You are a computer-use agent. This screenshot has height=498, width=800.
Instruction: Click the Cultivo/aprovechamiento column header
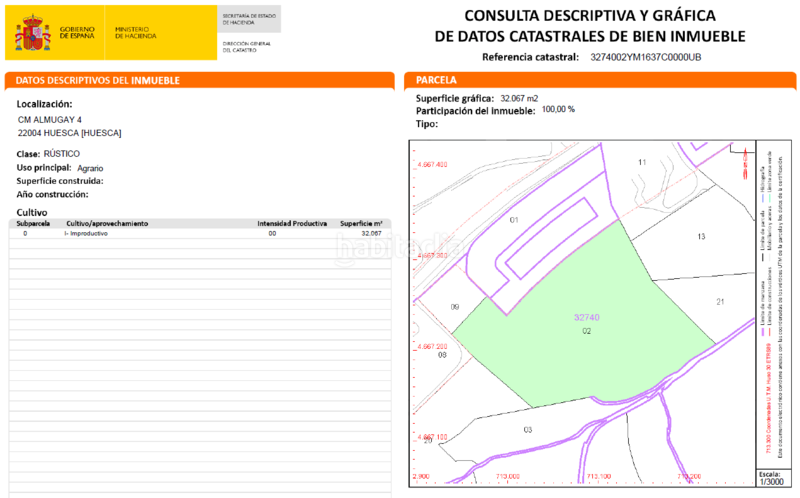click(107, 224)
